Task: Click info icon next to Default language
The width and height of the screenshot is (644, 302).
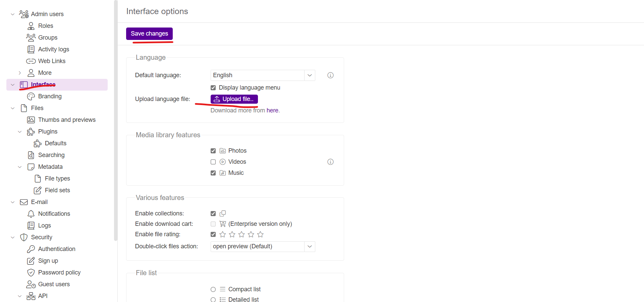Action: (x=330, y=75)
